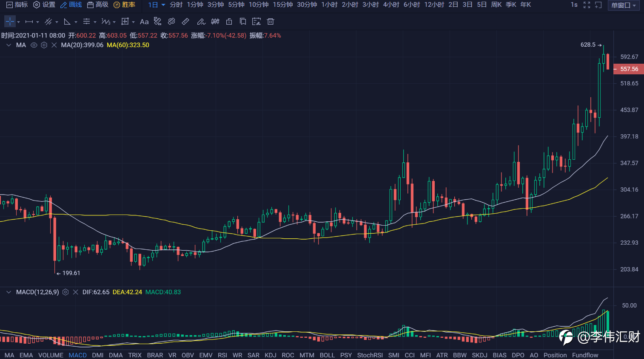Click the current price label 557.56
The image size is (644, 359).
pyautogui.click(x=629, y=69)
